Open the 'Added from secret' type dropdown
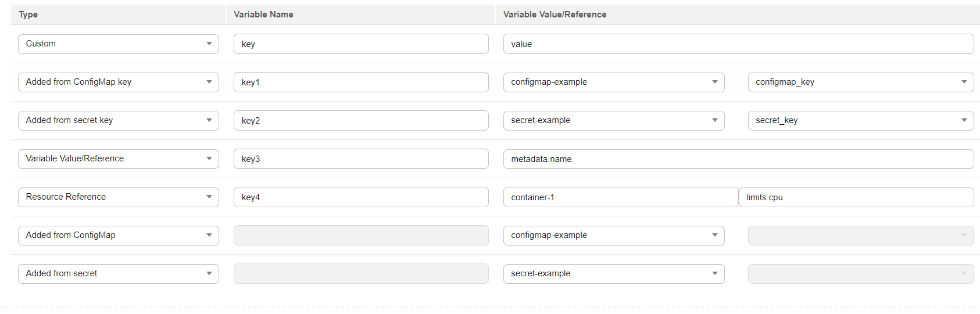 tap(118, 274)
